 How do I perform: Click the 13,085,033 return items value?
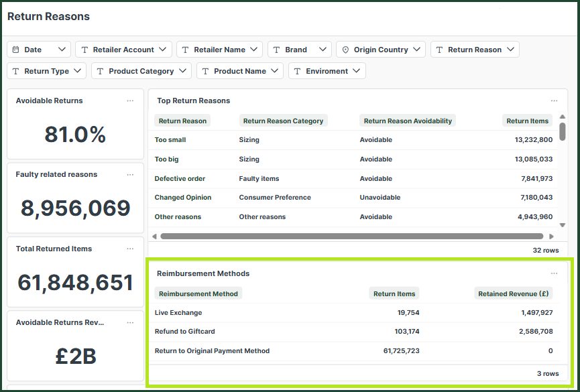tap(533, 159)
